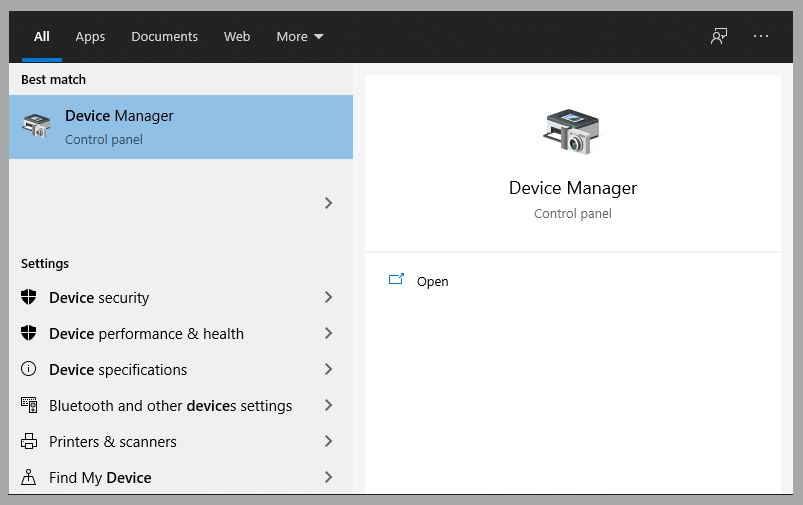Open the More dropdown

(x=300, y=37)
